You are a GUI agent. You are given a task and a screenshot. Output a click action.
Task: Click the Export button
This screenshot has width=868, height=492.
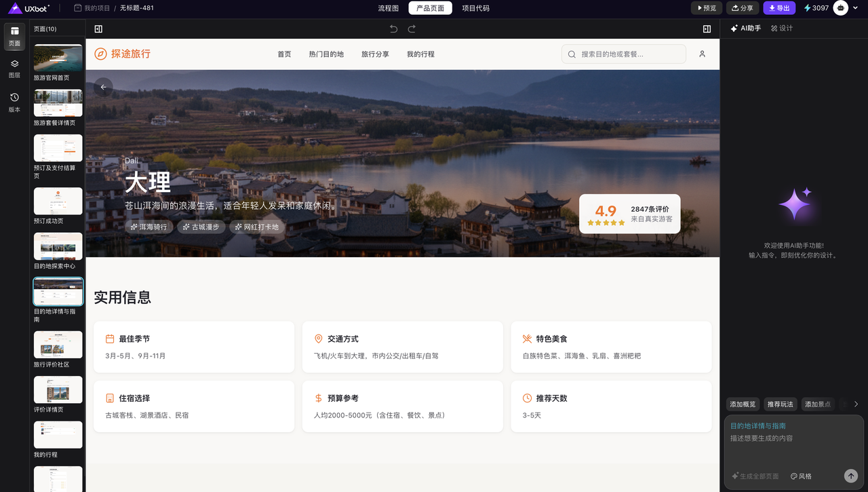[779, 8]
